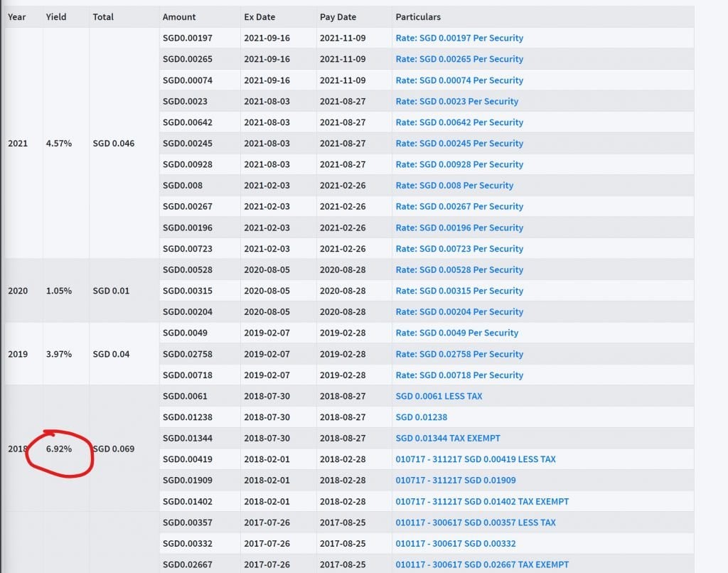Select the amount cell "SGD0.00642"

[188, 122]
